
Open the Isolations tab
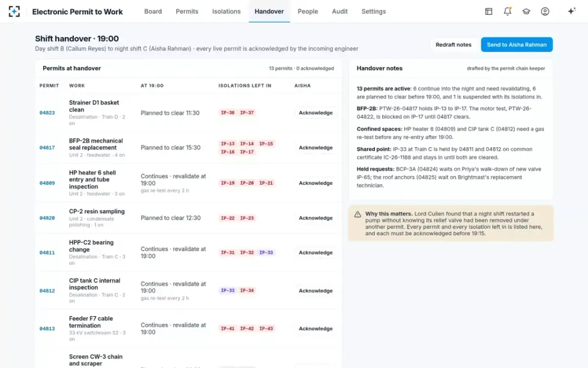pos(226,11)
